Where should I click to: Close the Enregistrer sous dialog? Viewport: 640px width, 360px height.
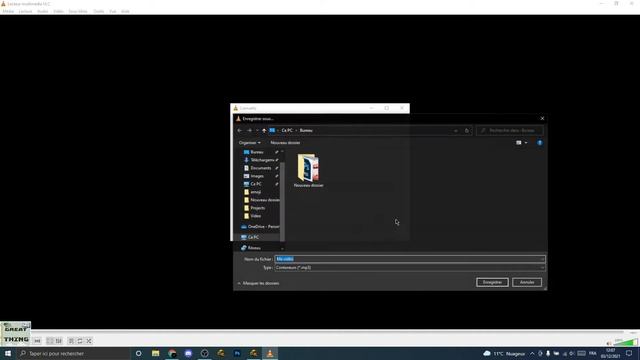pos(542,118)
